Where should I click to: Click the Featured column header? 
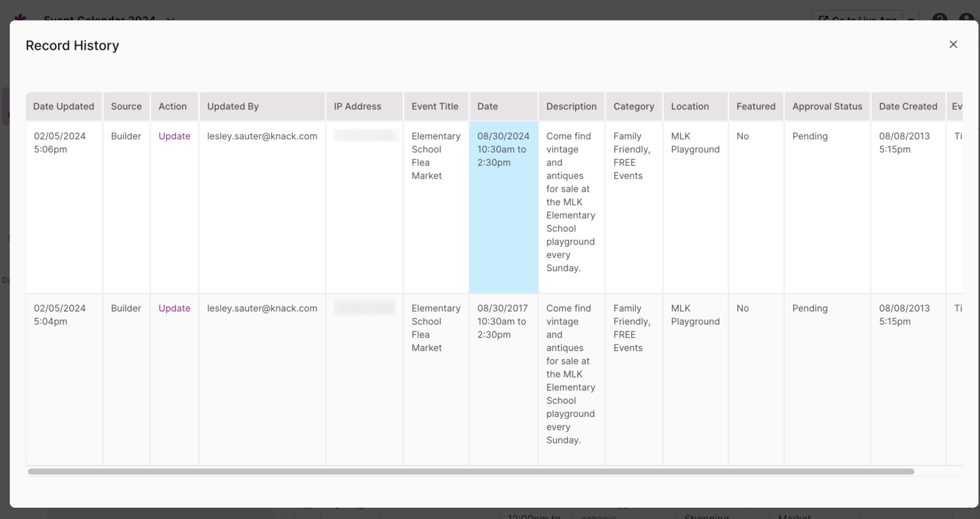coord(756,107)
